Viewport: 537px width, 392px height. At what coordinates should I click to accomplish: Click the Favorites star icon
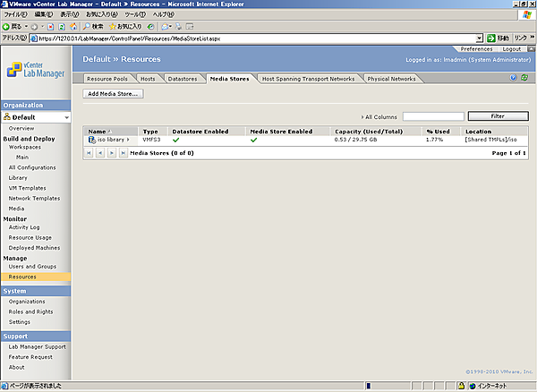coord(113,26)
